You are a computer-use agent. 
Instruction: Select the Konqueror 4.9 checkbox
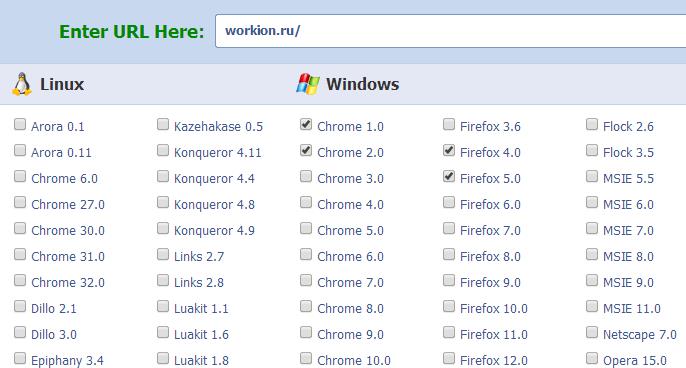[163, 228]
